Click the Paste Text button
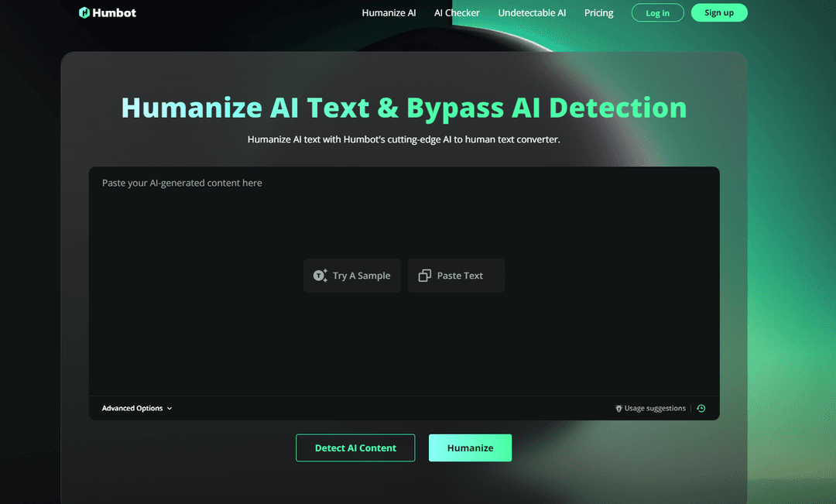The width and height of the screenshot is (836, 504). tap(457, 275)
